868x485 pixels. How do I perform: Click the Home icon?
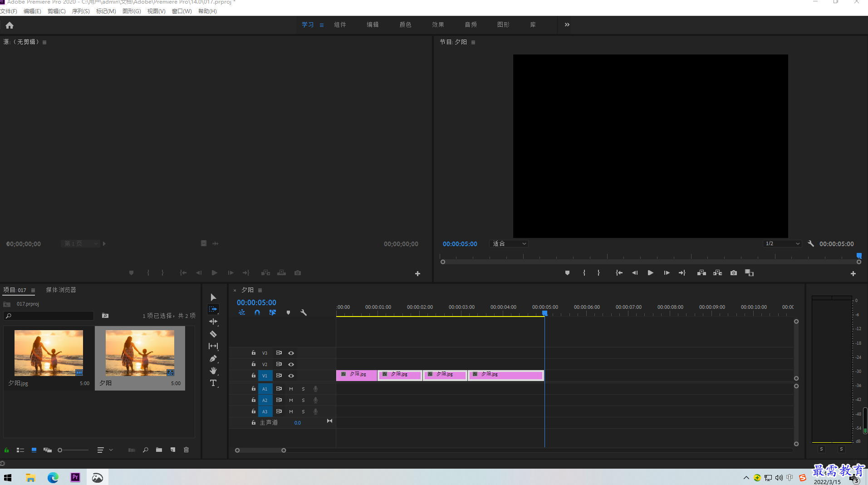pos(10,25)
